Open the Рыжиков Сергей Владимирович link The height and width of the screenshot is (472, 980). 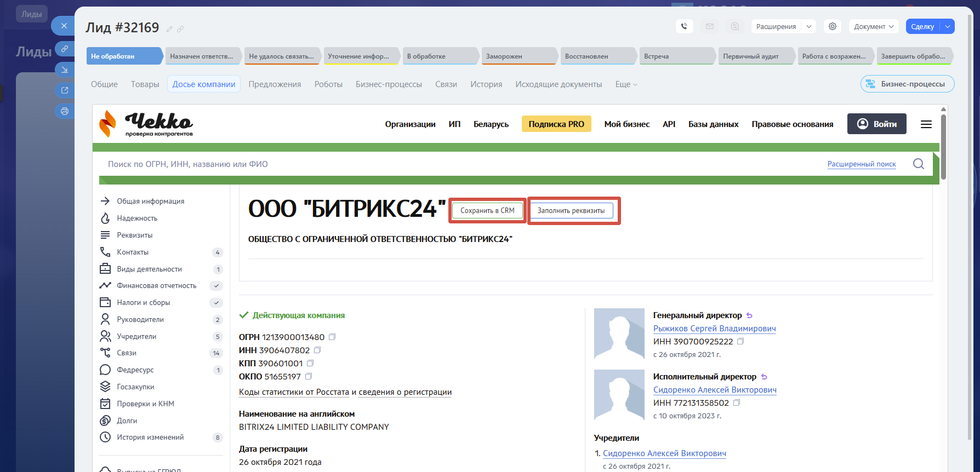pyautogui.click(x=715, y=329)
